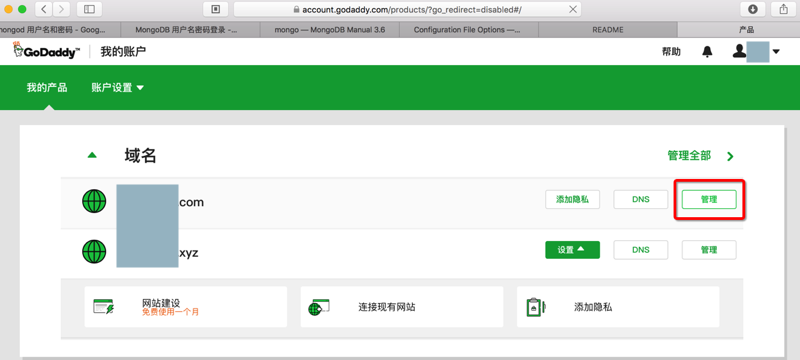Switch to the 产品 browser tab
Image resolution: width=800 pixels, height=360 pixels.
739,30
